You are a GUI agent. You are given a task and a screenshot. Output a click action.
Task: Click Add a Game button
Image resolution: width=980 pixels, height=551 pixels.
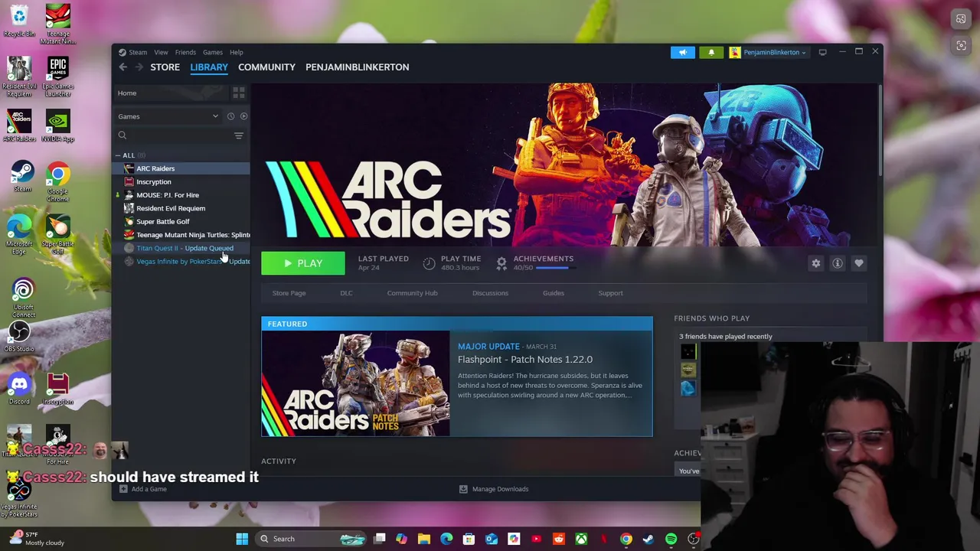(142, 489)
